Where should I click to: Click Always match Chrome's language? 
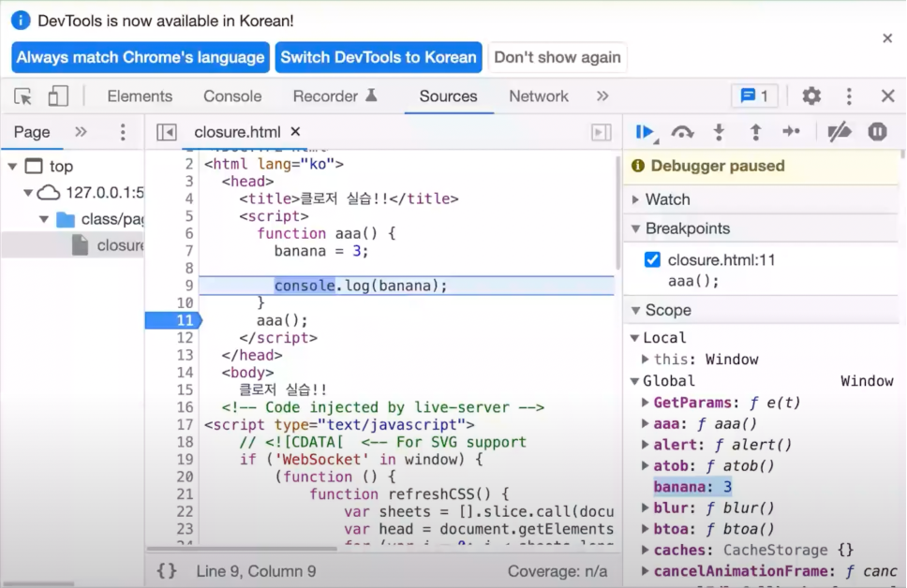point(141,57)
